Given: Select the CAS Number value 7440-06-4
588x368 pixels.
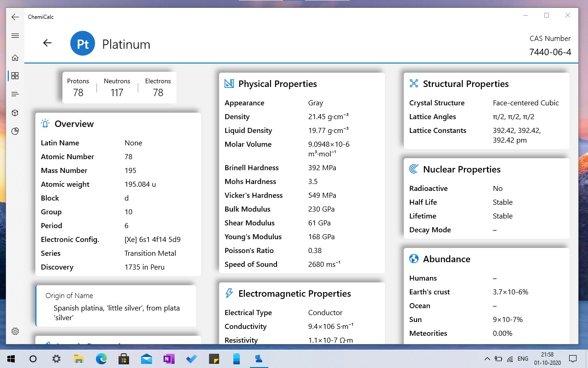Looking at the screenshot, I should pos(550,52).
